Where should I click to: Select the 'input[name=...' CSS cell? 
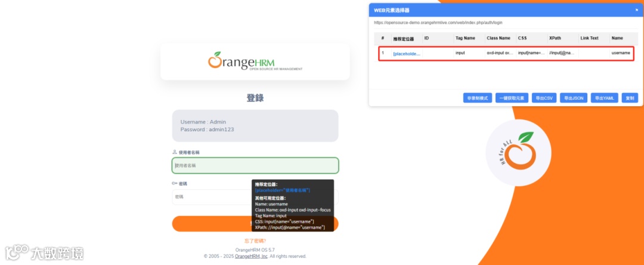pos(531,53)
